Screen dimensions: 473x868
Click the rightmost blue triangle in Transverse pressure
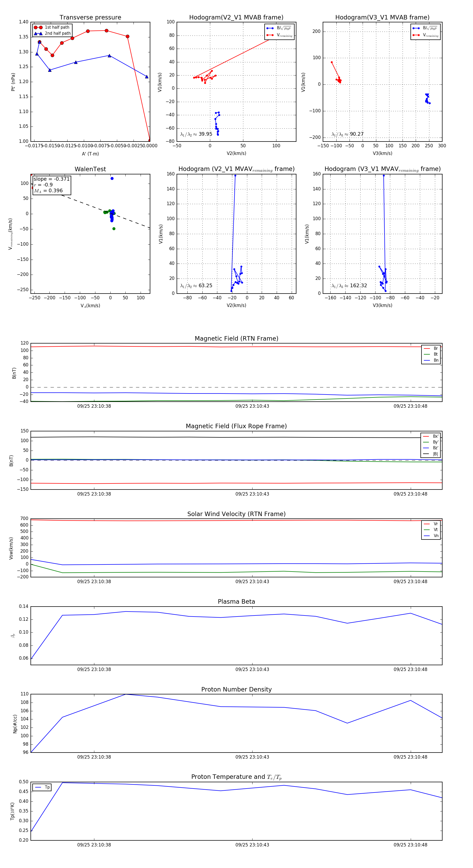pos(146,77)
